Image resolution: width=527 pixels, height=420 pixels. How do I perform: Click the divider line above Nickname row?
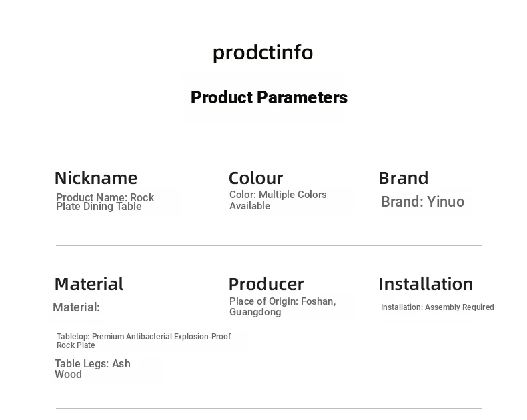pyautogui.click(x=269, y=141)
